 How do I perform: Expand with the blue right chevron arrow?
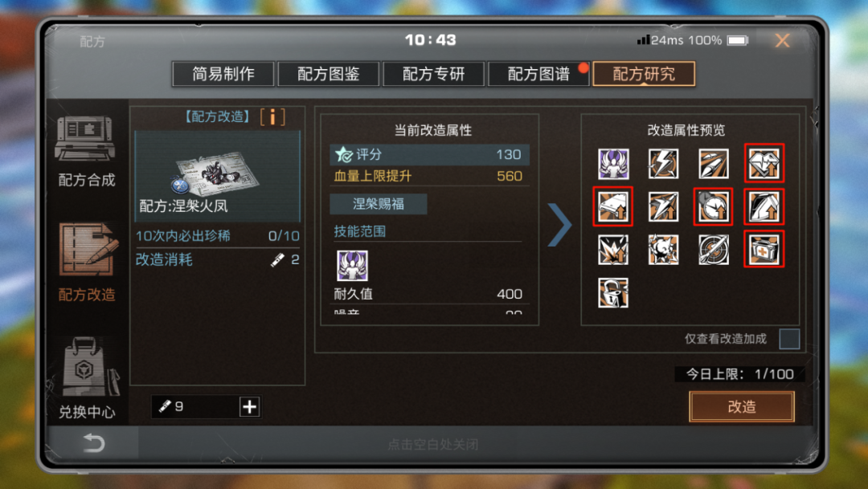pos(559,225)
